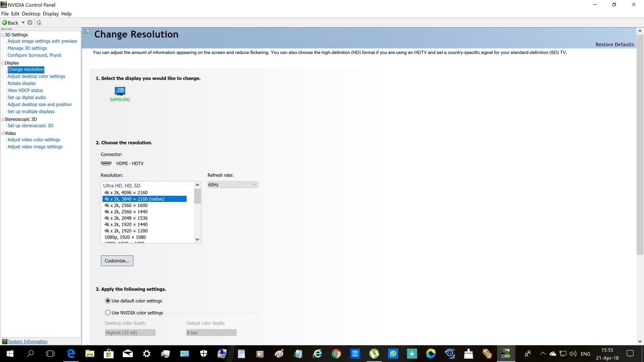Open Adjust desktop size and position

[x=39, y=105]
